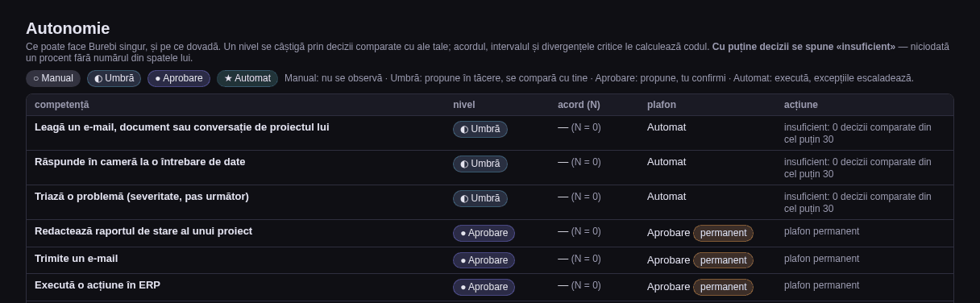Click the competență column header
The height and width of the screenshot is (303, 980).
coord(62,105)
